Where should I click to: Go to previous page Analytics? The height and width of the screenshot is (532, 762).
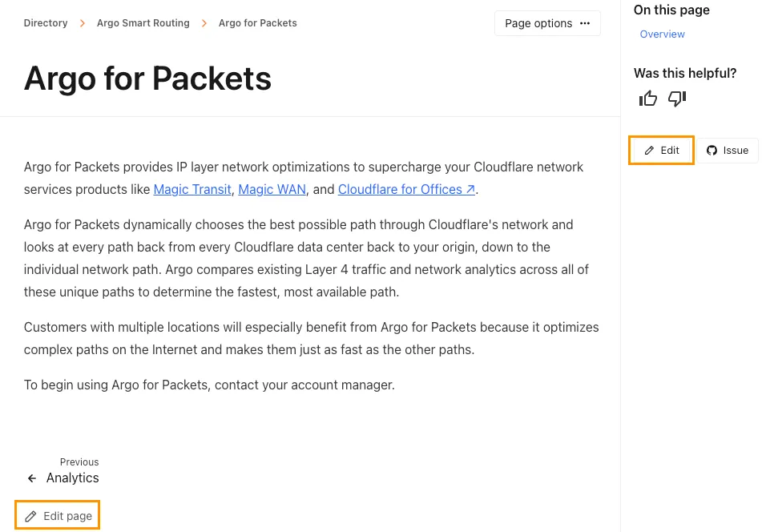72,478
